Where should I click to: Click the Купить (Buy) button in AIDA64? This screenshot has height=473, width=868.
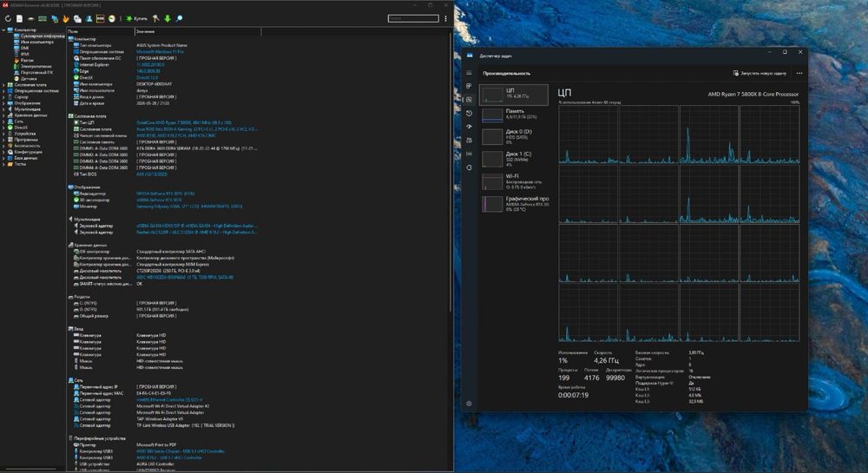(137, 19)
